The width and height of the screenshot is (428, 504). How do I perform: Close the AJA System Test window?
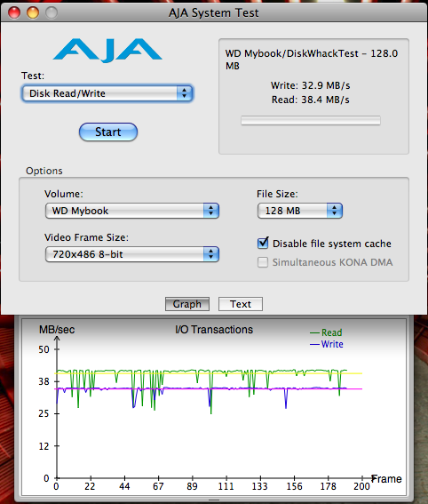[x=14, y=12]
